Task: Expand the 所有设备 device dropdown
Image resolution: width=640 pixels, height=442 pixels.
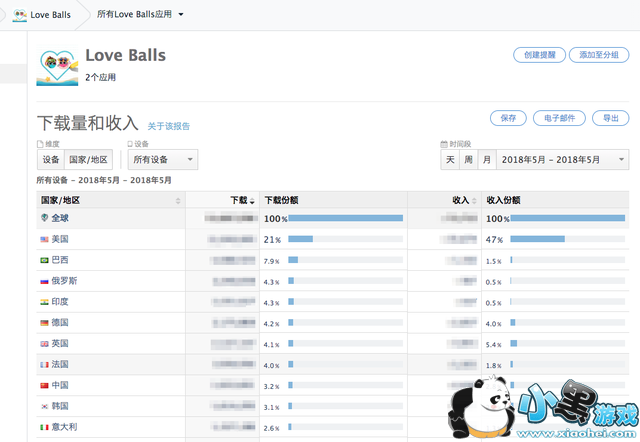Action: pos(163,160)
